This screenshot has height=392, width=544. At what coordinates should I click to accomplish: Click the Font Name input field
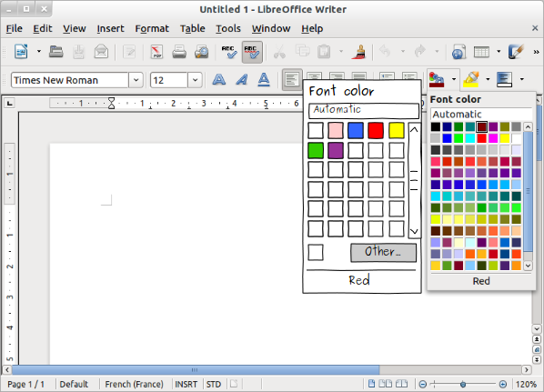70,80
